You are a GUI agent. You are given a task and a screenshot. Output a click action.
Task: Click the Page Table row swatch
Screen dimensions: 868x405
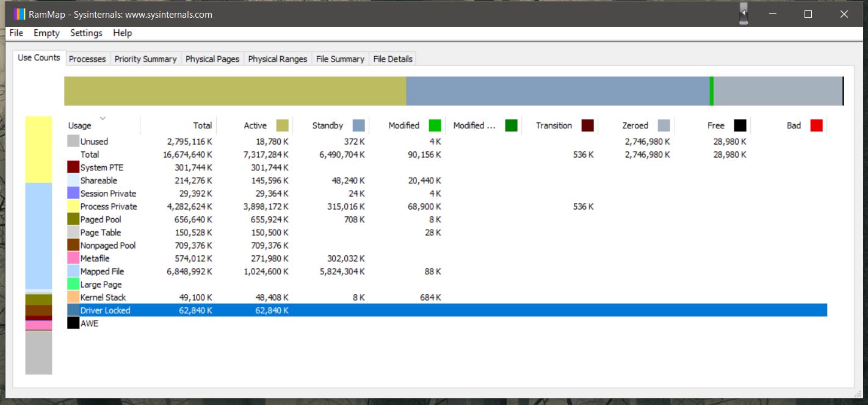pyautogui.click(x=73, y=232)
